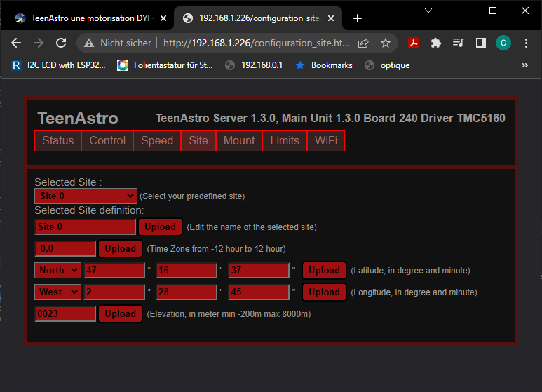This screenshot has width=542, height=392.
Task: Open the profile avatar 'C'
Action: [503, 43]
